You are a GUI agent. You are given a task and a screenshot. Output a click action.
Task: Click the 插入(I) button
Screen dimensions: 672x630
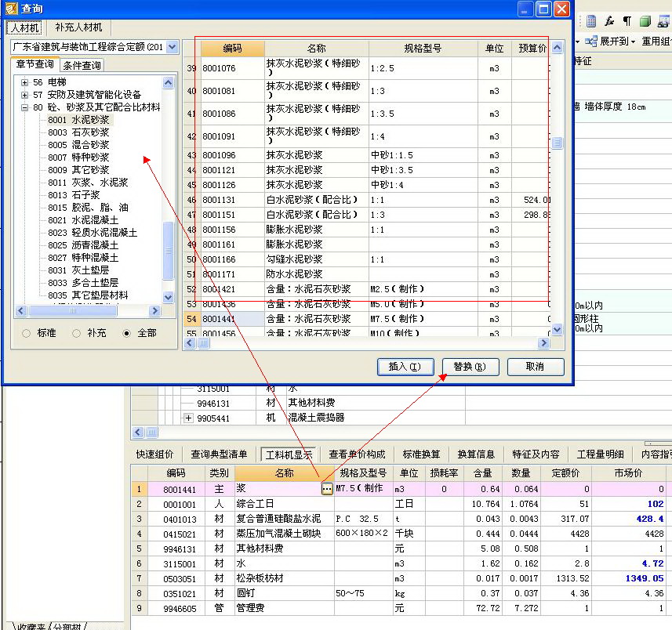tap(405, 367)
